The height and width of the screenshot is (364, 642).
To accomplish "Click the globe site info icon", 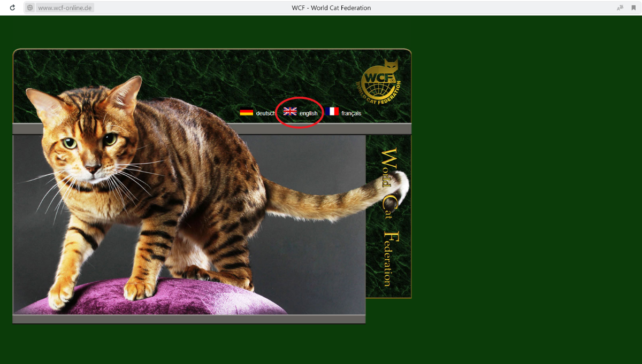I will [x=30, y=8].
